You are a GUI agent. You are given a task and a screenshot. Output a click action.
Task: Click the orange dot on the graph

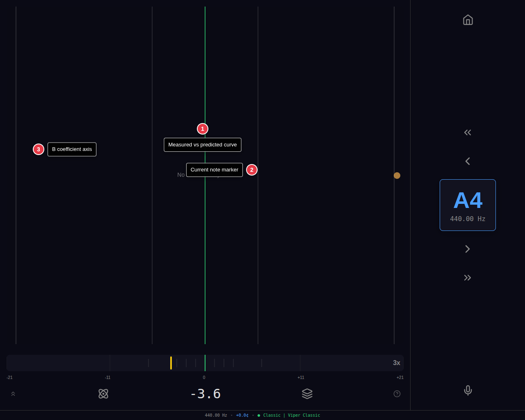[397, 176]
